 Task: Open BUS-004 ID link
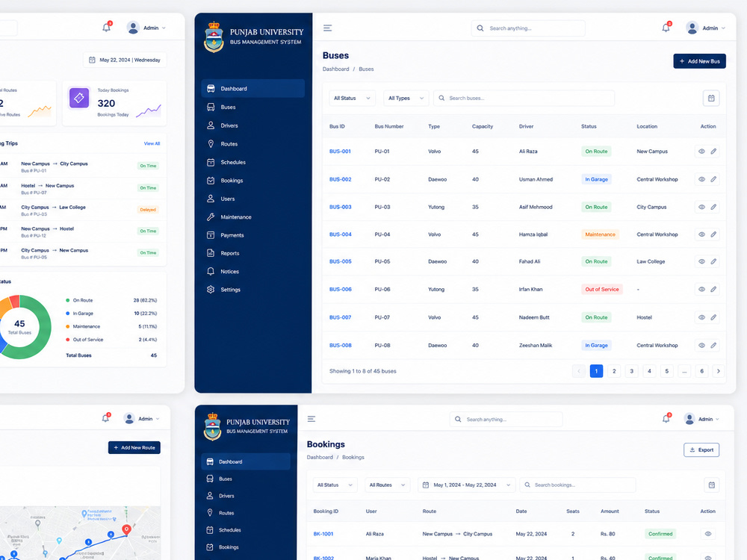click(340, 234)
